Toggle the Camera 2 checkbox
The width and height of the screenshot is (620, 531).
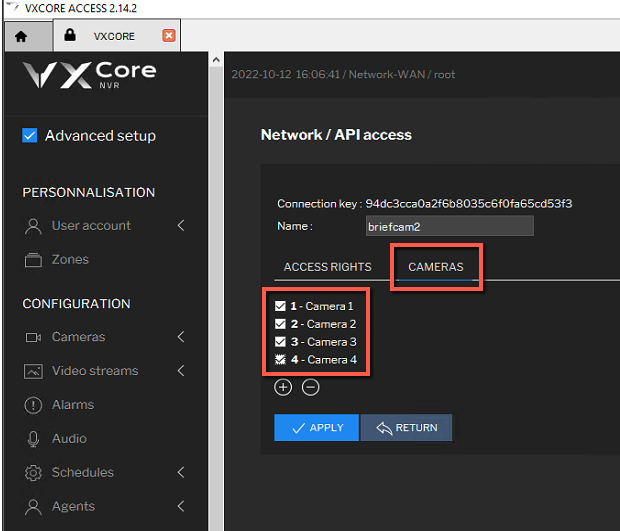[x=280, y=324]
